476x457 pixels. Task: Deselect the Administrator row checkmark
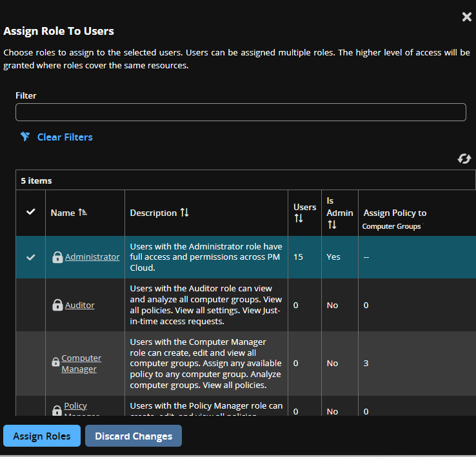(31, 257)
